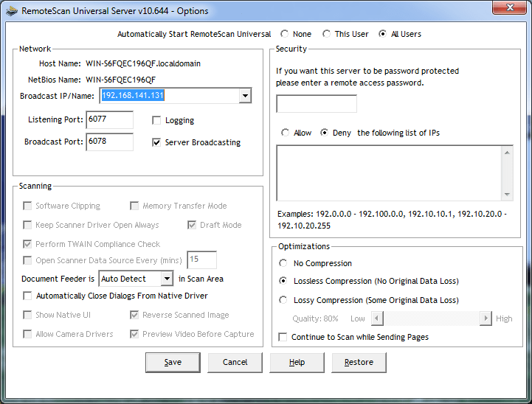Image resolution: width=532 pixels, height=404 pixels.
Task: Toggle Server Broadcasting checkbox
Action: click(156, 142)
